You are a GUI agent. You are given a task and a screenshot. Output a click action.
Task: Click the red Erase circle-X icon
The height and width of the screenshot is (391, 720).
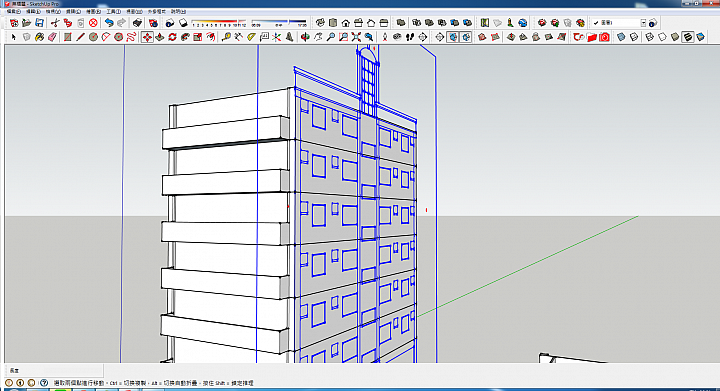pos(93,23)
